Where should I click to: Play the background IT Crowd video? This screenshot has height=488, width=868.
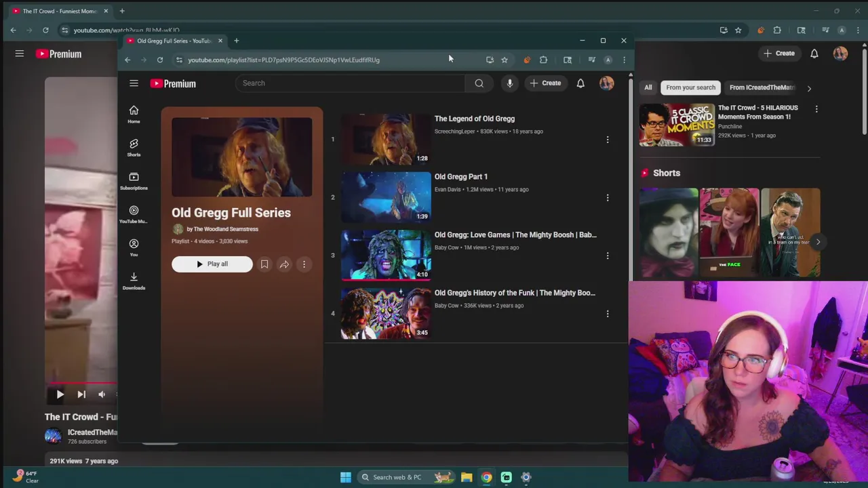pyautogui.click(x=60, y=394)
